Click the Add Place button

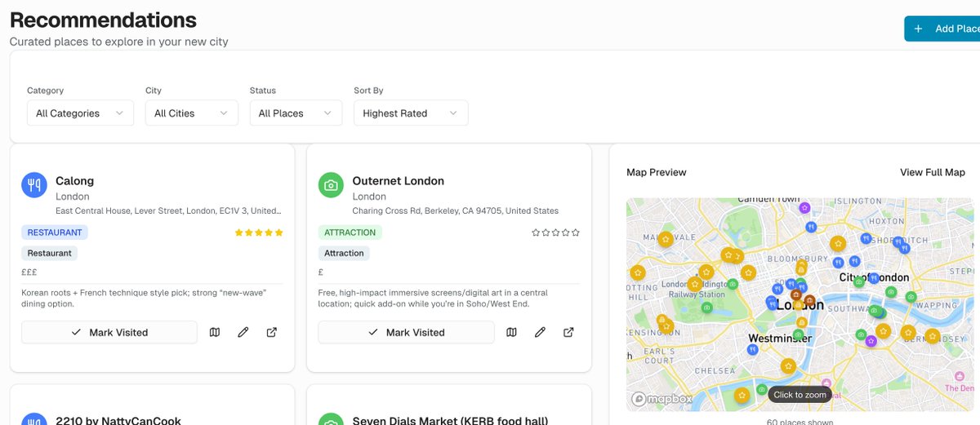click(x=942, y=29)
